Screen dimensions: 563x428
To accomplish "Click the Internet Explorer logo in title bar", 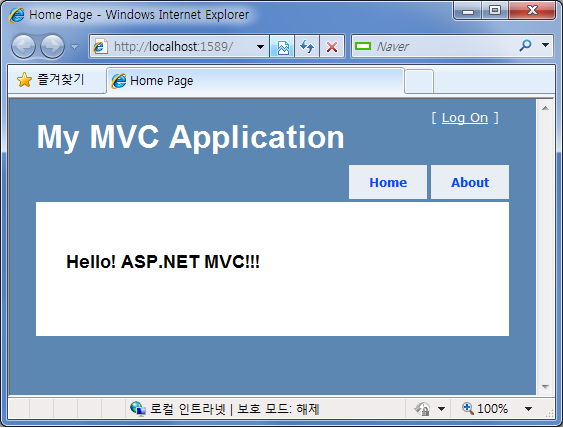I will pyautogui.click(x=17, y=15).
